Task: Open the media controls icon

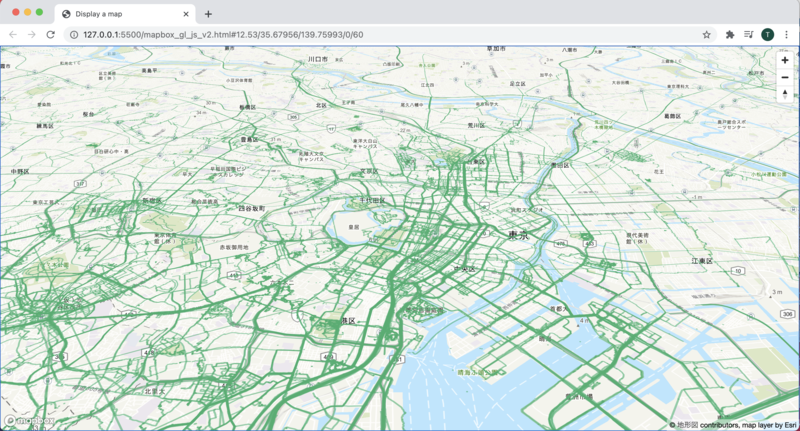Action: point(748,35)
